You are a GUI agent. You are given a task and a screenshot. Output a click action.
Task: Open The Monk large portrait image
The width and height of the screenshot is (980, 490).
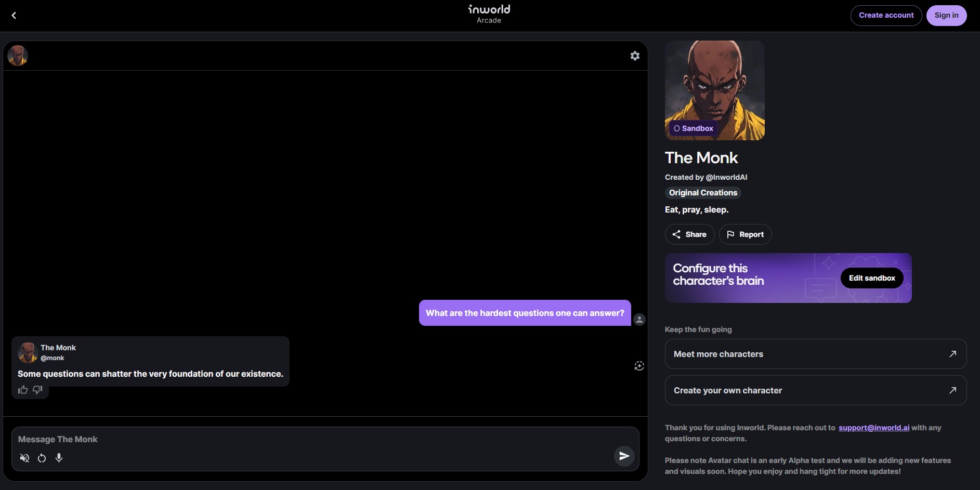715,90
